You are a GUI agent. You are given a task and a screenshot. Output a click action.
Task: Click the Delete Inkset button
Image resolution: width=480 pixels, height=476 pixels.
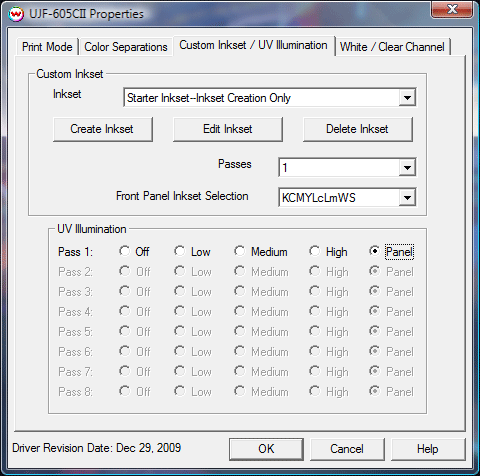tap(358, 129)
